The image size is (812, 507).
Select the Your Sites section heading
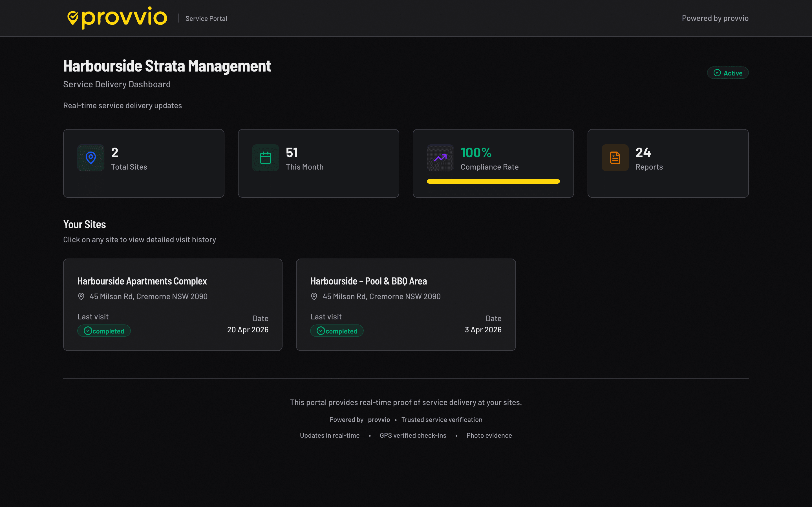coord(84,224)
